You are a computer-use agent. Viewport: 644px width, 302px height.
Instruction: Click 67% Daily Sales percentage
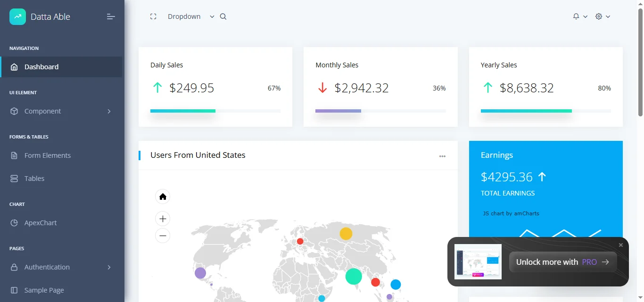tap(274, 88)
